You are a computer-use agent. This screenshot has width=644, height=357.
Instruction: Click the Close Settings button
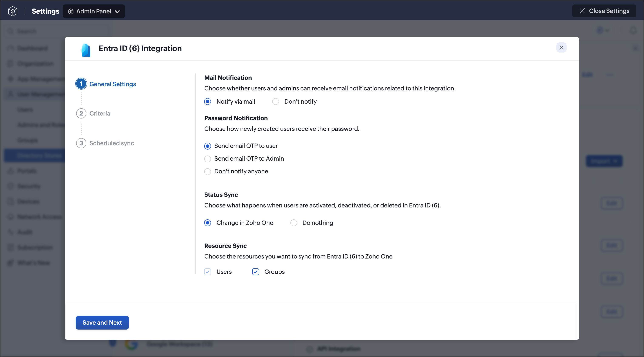point(604,11)
